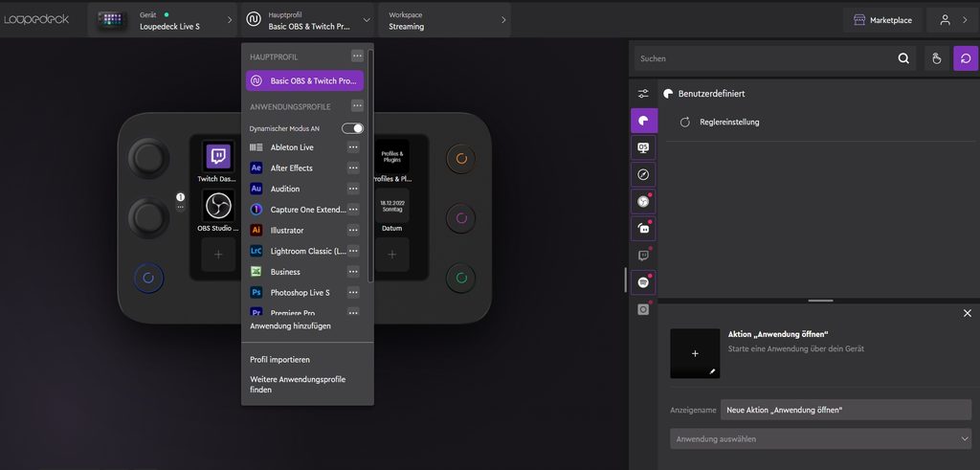Click the Benutzerdefiniert group header
The image size is (980, 470).
711,94
